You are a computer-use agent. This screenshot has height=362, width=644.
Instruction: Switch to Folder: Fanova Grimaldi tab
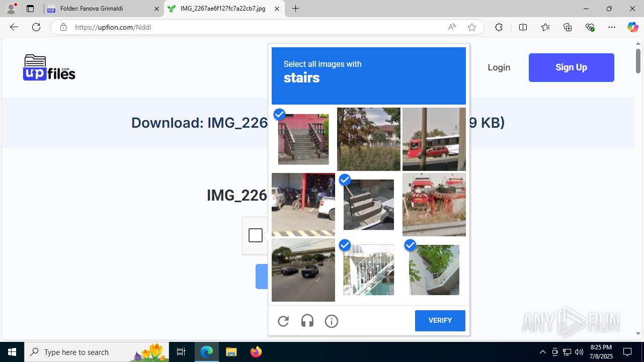click(104, 9)
